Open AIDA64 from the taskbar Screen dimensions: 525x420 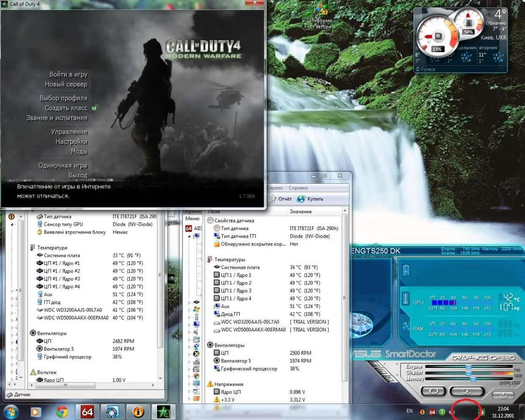point(87,412)
